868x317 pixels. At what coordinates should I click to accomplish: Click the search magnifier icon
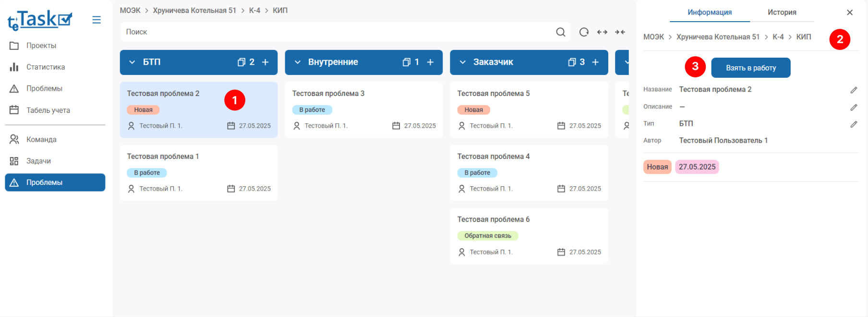[560, 32]
